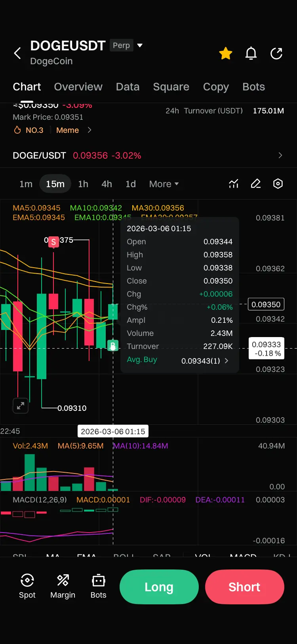Switch to the Chart tab
Viewport: 297px width, 644px height.
(27, 87)
